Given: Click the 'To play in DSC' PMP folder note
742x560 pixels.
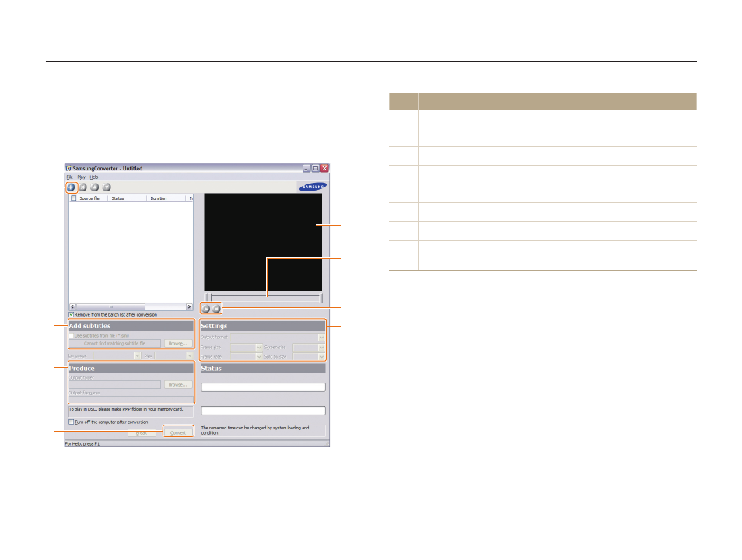Looking at the screenshot, I should (131, 411).
